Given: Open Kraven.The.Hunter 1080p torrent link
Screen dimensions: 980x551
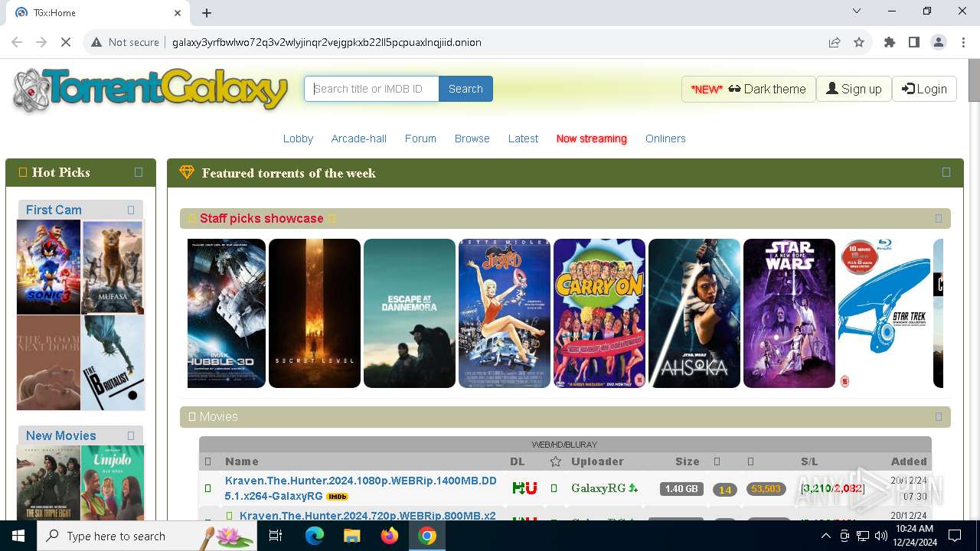Looking at the screenshot, I should 361,487.
